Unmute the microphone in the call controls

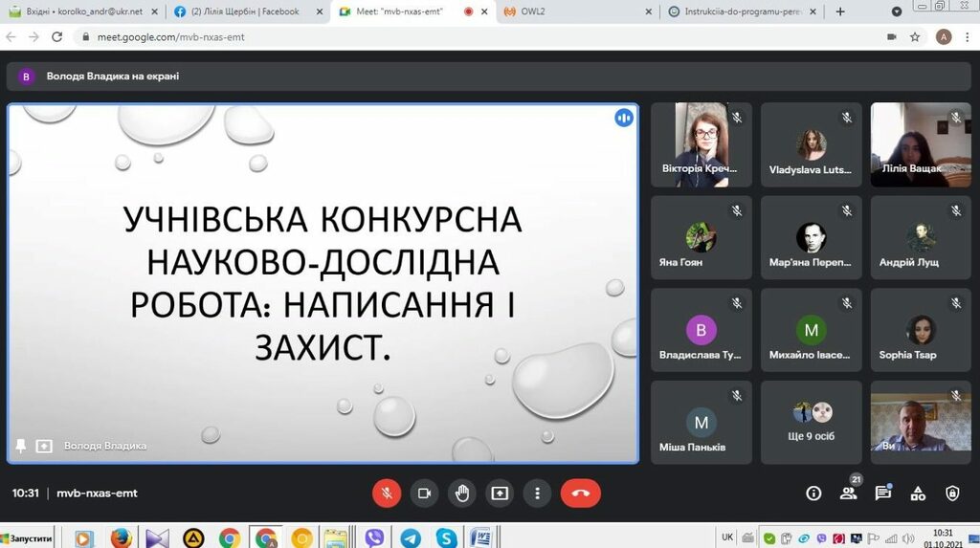click(x=387, y=493)
